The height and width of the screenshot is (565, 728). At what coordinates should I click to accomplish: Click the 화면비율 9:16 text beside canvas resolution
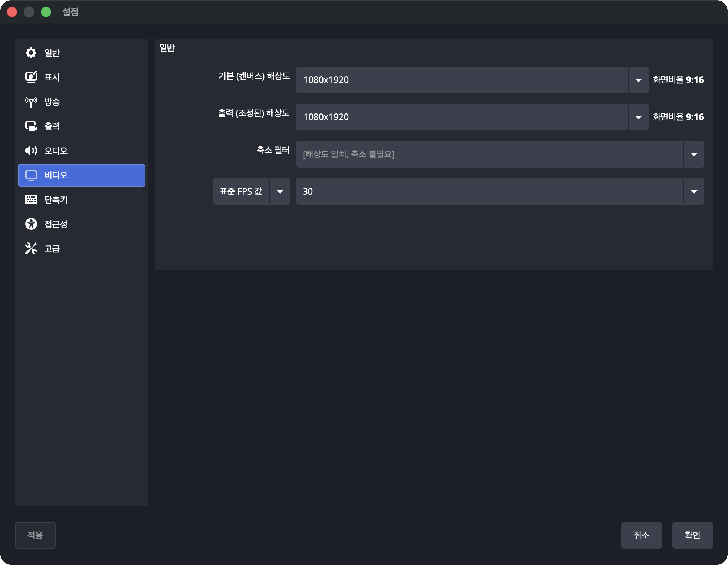[678, 80]
